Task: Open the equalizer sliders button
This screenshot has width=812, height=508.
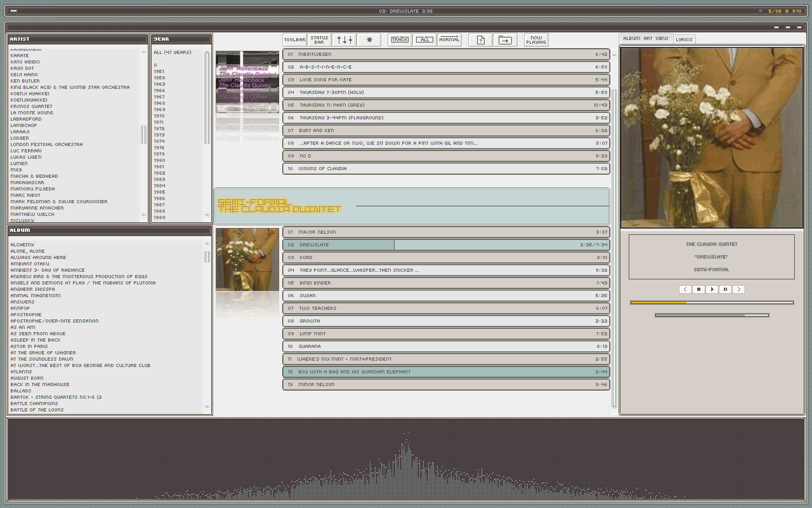Action: [344, 40]
